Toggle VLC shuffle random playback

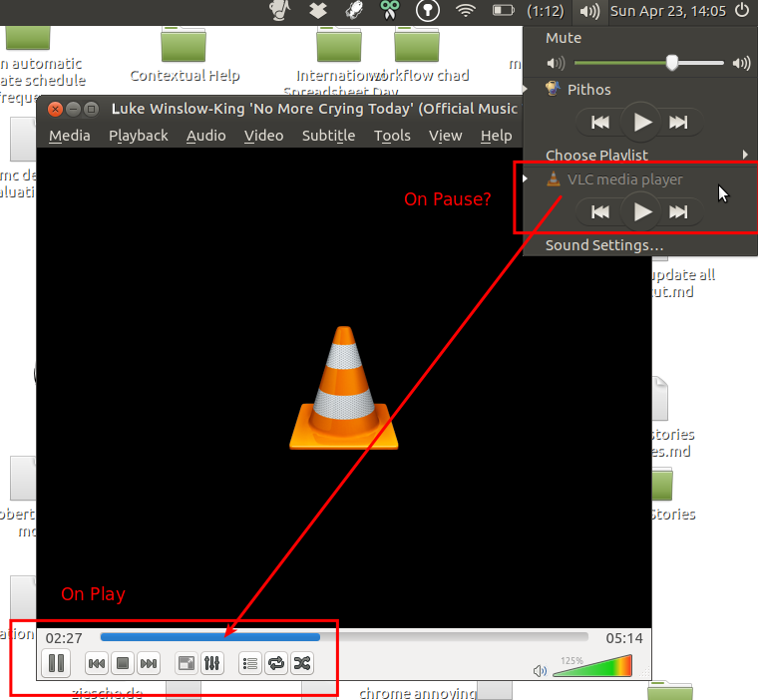coord(302,664)
